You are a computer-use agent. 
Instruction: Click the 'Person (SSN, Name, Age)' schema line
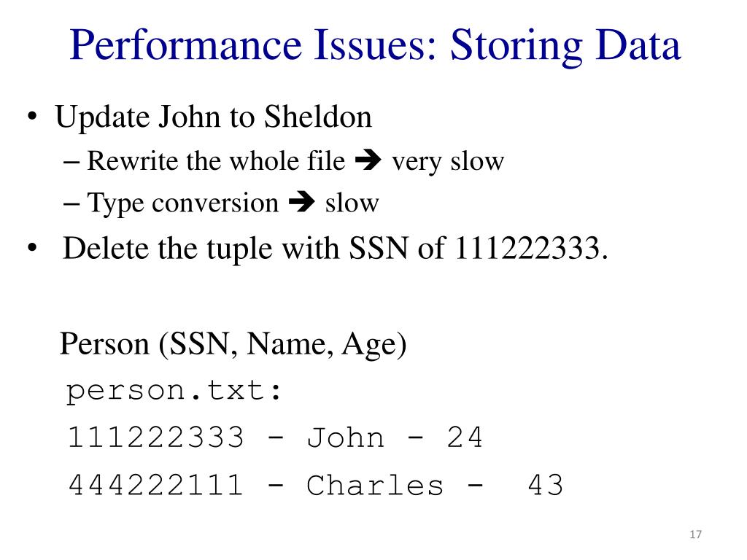233,344
